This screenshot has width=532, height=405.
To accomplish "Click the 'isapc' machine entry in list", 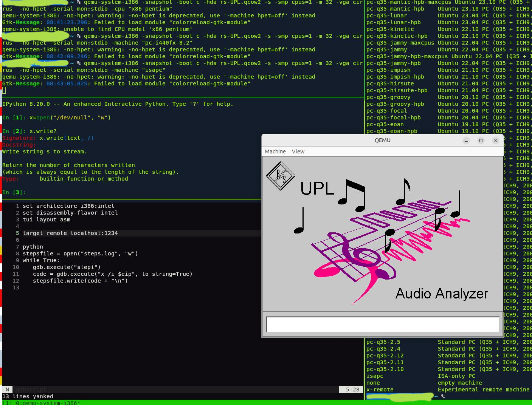I will point(375,376).
